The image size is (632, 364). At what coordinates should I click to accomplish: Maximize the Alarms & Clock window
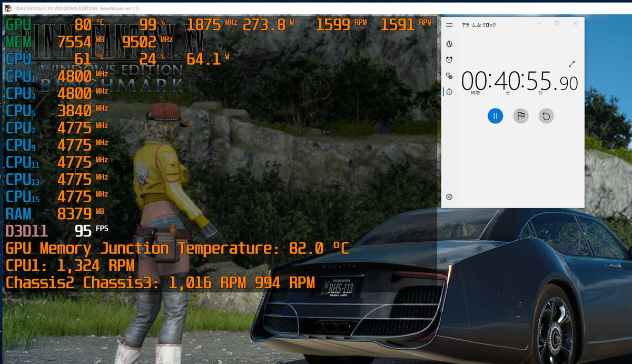click(x=557, y=23)
